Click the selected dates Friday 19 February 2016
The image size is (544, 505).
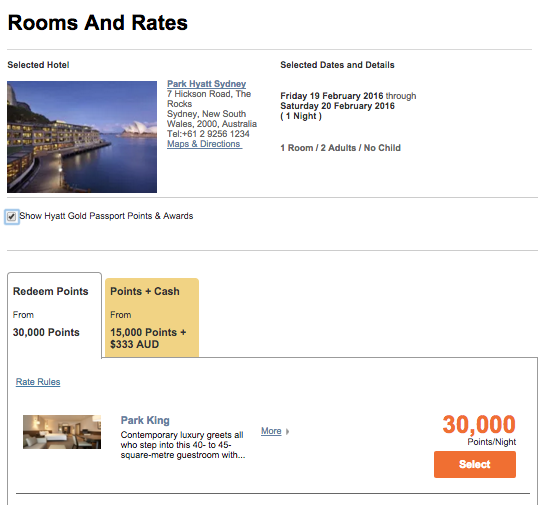point(332,96)
